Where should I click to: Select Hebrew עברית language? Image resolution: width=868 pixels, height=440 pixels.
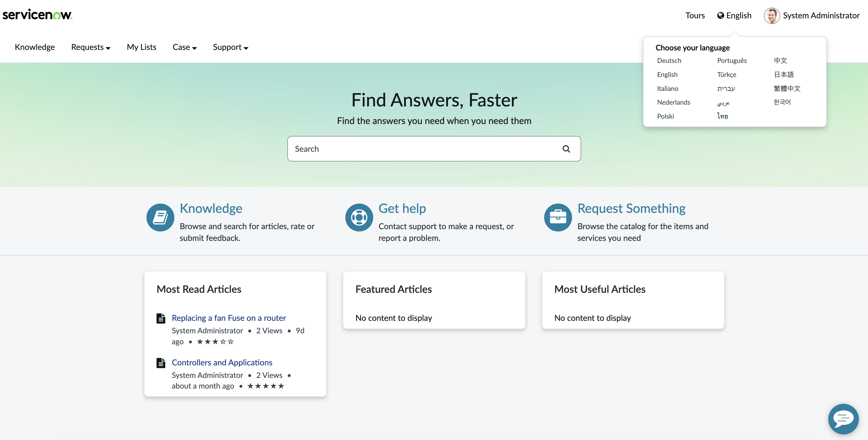click(726, 89)
